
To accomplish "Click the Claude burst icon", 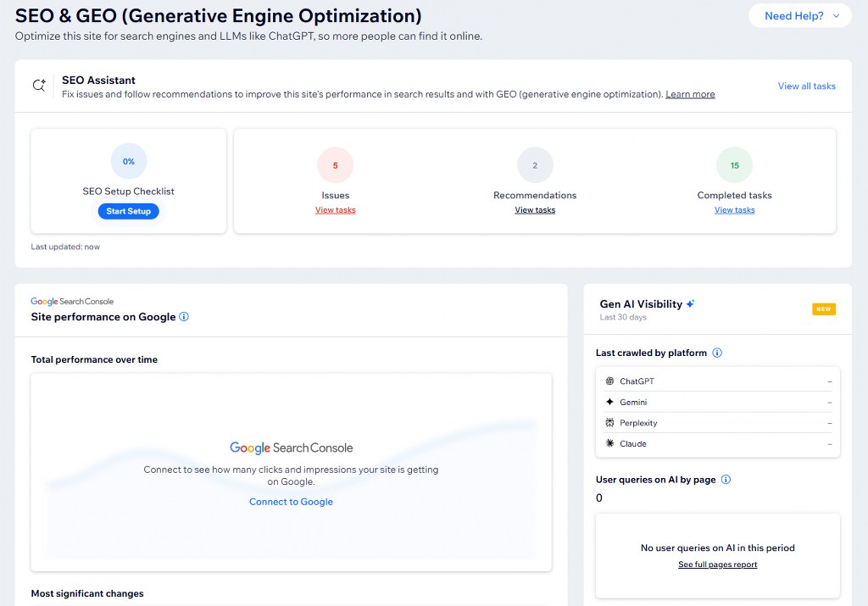I will point(609,443).
